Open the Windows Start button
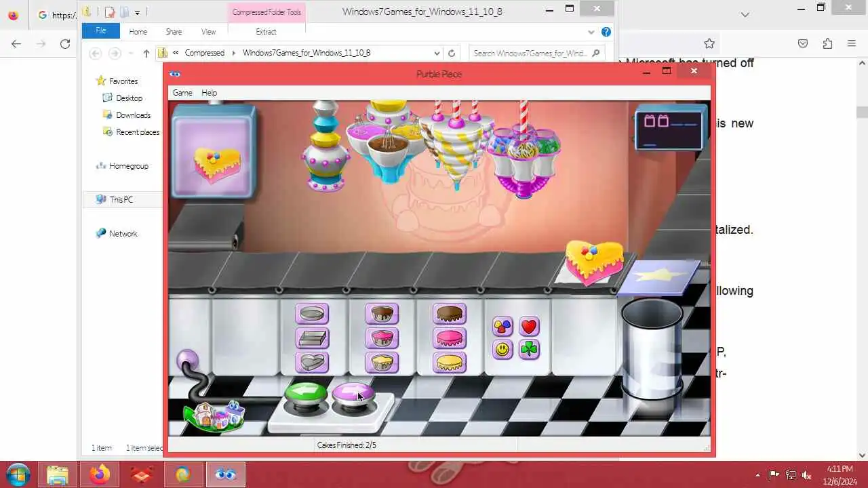The width and height of the screenshot is (868, 488). click(18, 474)
